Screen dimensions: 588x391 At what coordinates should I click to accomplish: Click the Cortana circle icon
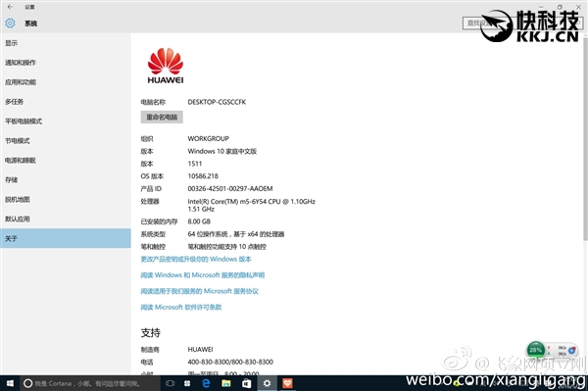click(x=27, y=383)
